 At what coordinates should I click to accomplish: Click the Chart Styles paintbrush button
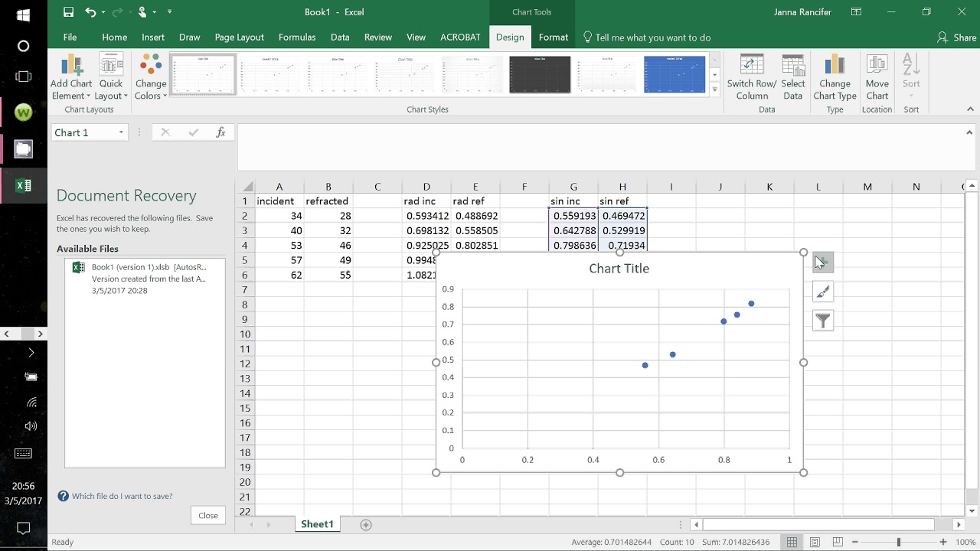[823, 292]
